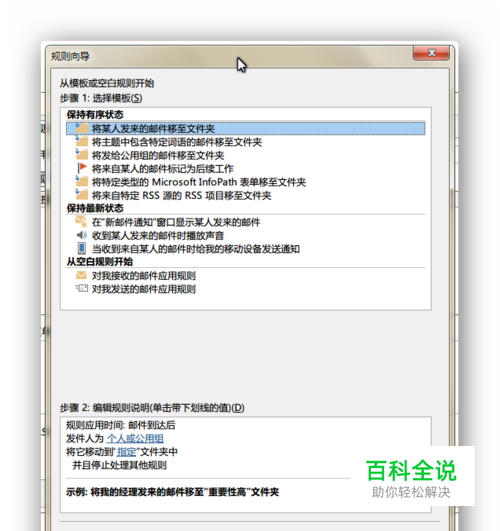
Task: Click 并且停止处理其他规则 line
Action: point(119,465)
